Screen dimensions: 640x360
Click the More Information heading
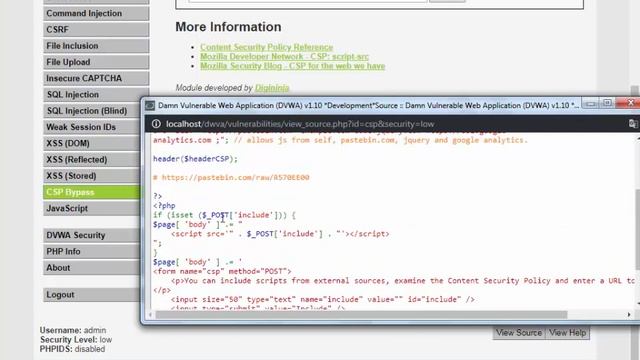click(x=228, y=27)
